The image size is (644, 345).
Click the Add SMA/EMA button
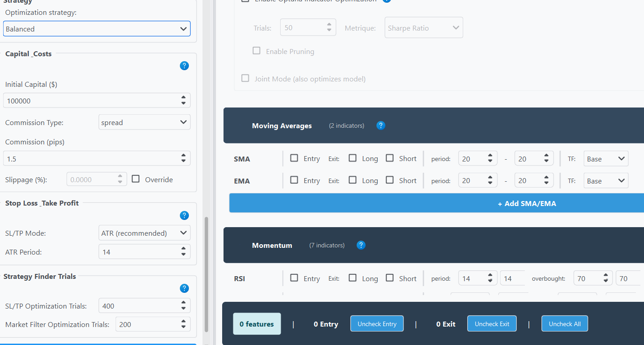click(x=437, y=203)
